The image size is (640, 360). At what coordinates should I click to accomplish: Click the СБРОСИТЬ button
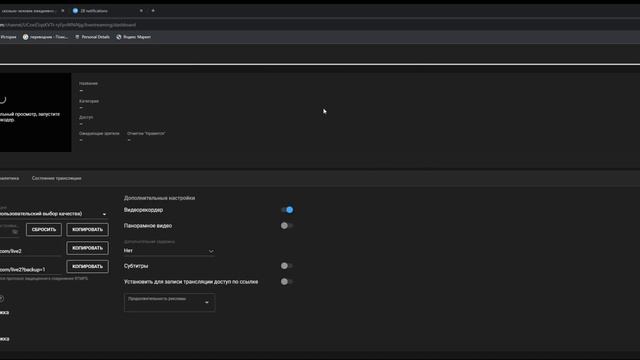(x=44, y=229)
